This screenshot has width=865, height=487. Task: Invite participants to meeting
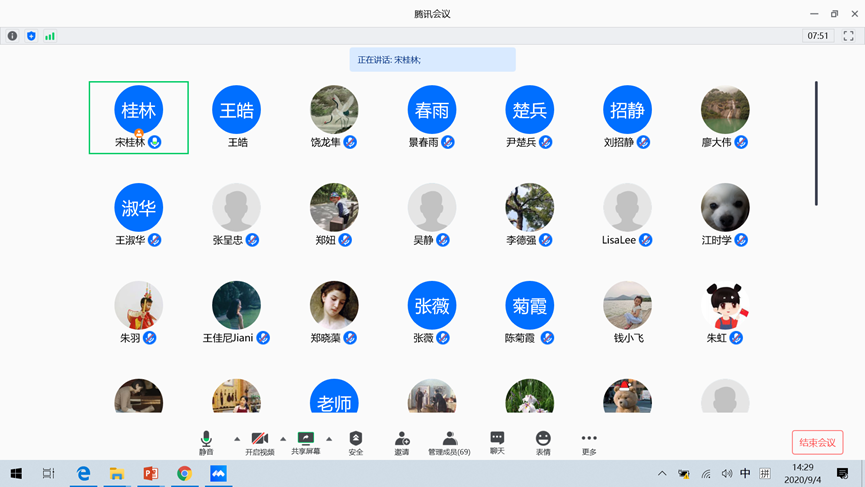[x=402, y=442]
